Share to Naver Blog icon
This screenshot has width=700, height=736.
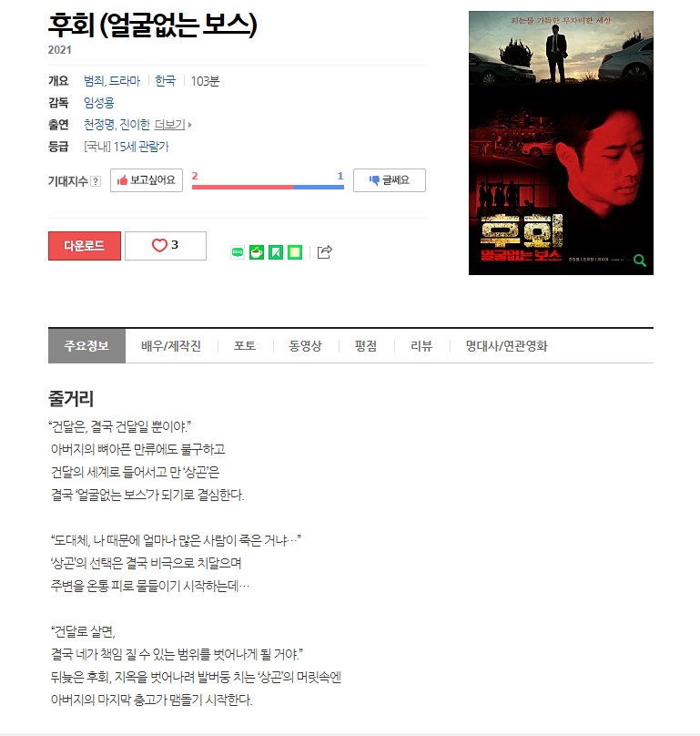238,252
